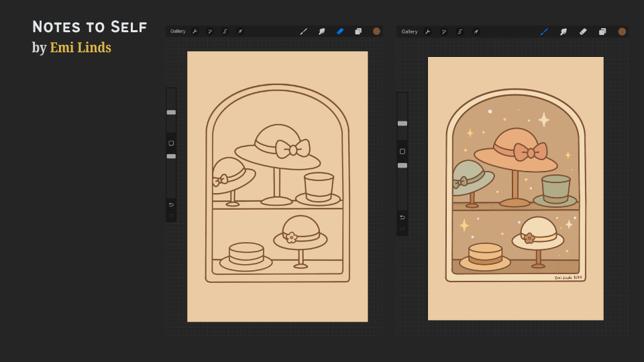Click opacity slider handle, right window
The width and height of the screenshot is (644, 362).
[x=402, y=166]
